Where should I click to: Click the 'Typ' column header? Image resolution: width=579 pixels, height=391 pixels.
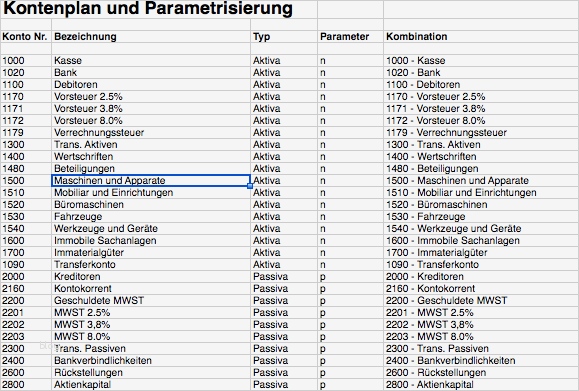point(284,37)
